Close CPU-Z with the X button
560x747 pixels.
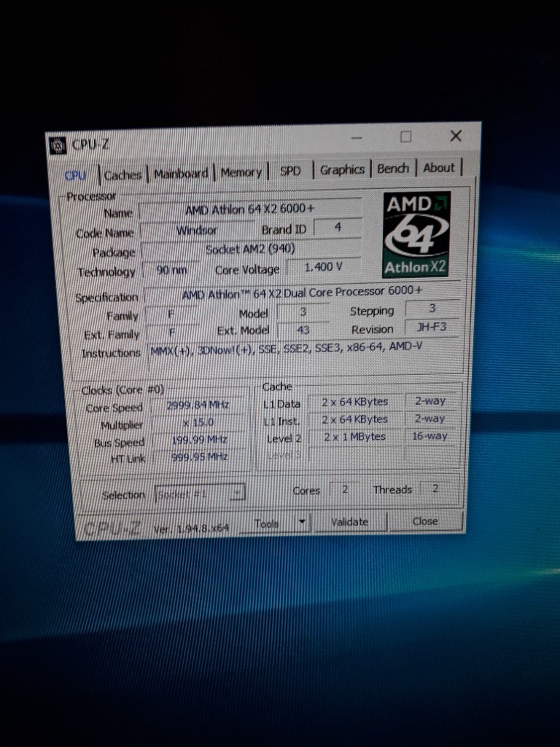tap(456, 136)
